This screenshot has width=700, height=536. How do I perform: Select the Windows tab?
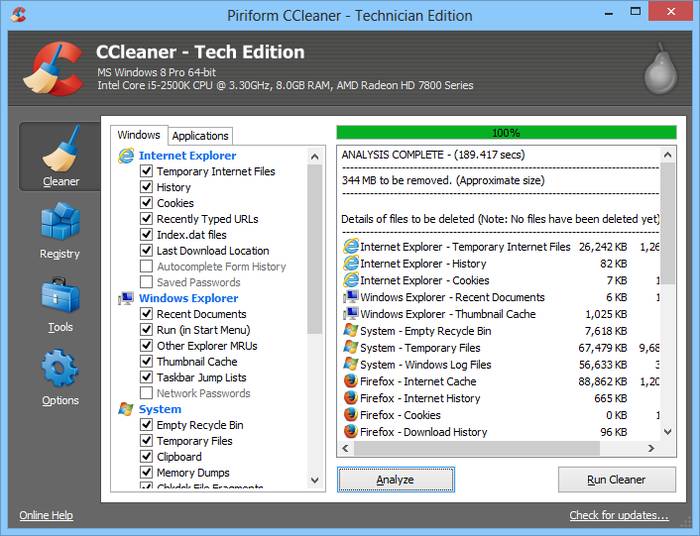click(x=138, y=135)
